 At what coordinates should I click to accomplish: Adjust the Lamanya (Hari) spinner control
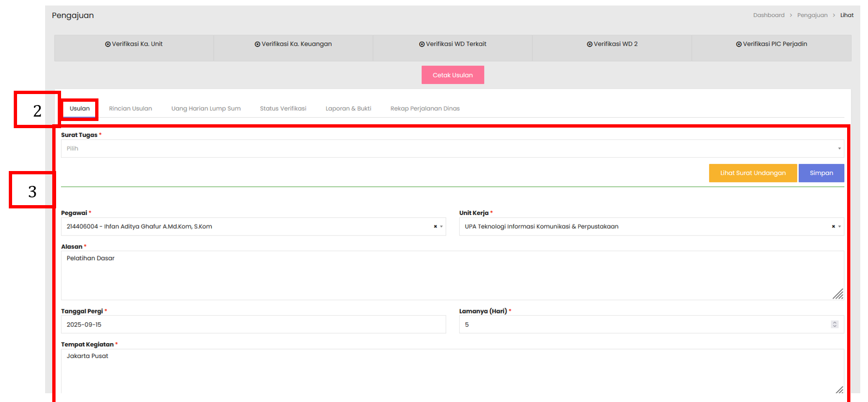(x=834, y=324)
